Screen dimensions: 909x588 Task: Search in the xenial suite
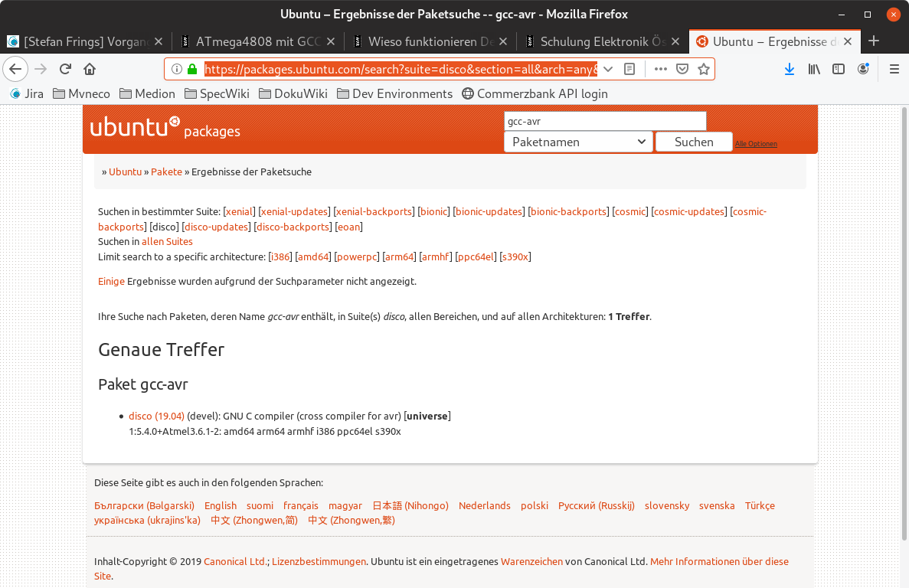240,212
